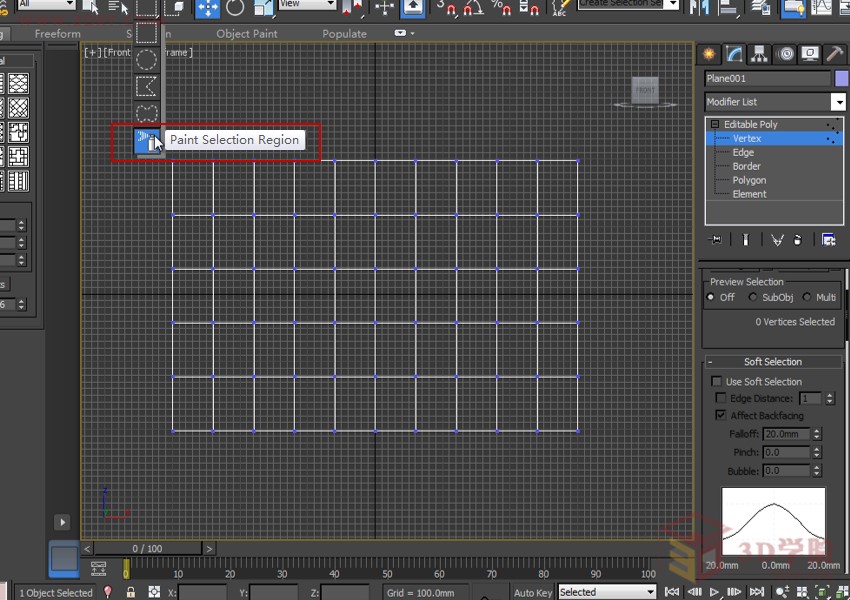Enable the Use Soft Selection checkbox
The image size is (850, 600).
[717, 382]
